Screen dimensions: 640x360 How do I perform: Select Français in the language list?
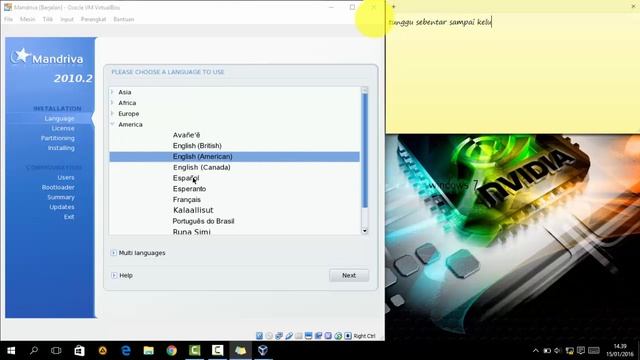pos(187,200)
